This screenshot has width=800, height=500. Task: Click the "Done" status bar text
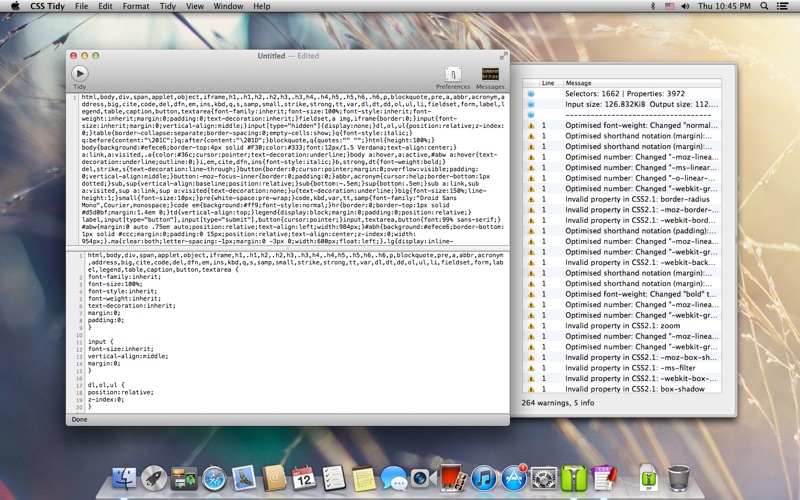point(79,419)
